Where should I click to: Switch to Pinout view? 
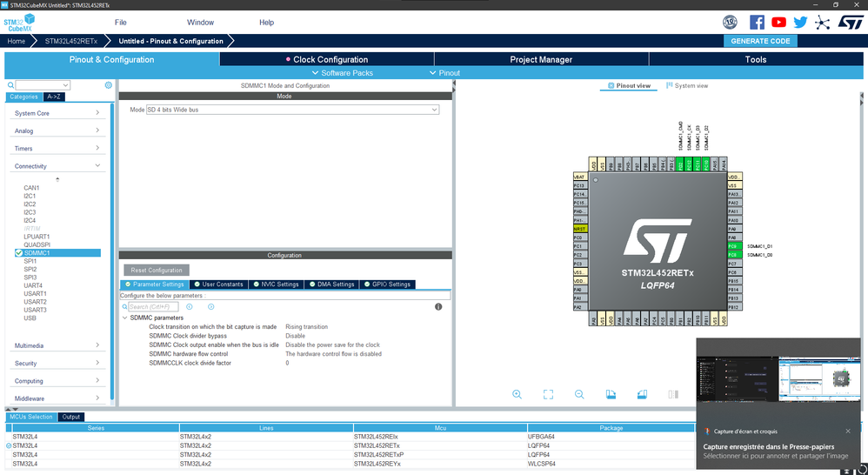click(x=629, y=86)
